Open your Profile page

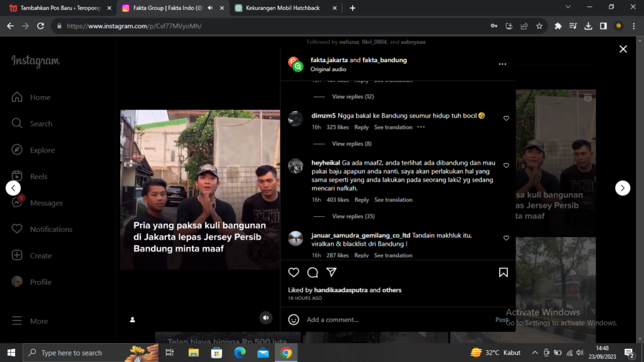pyautogui.click(x=31, y=282)
